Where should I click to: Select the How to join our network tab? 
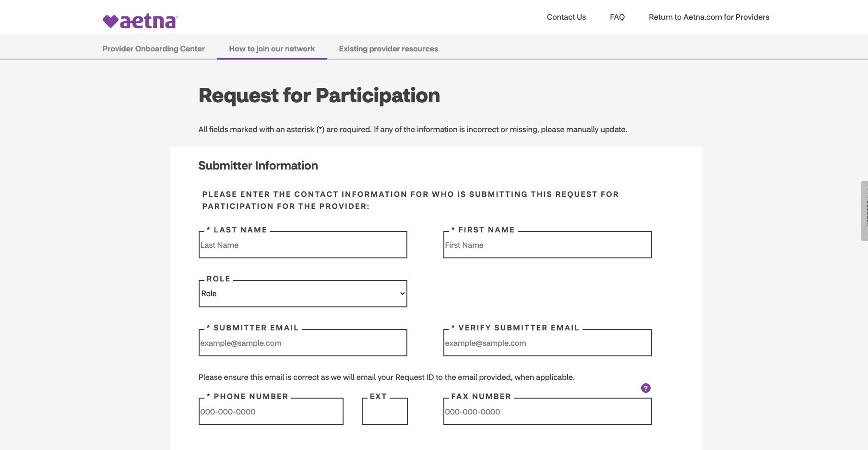coord(272,49)
